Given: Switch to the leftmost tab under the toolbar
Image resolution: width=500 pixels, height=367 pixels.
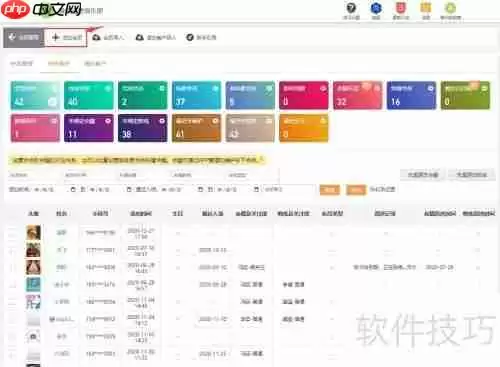Looking at the screenshot, I should click(x=22, y=63).
